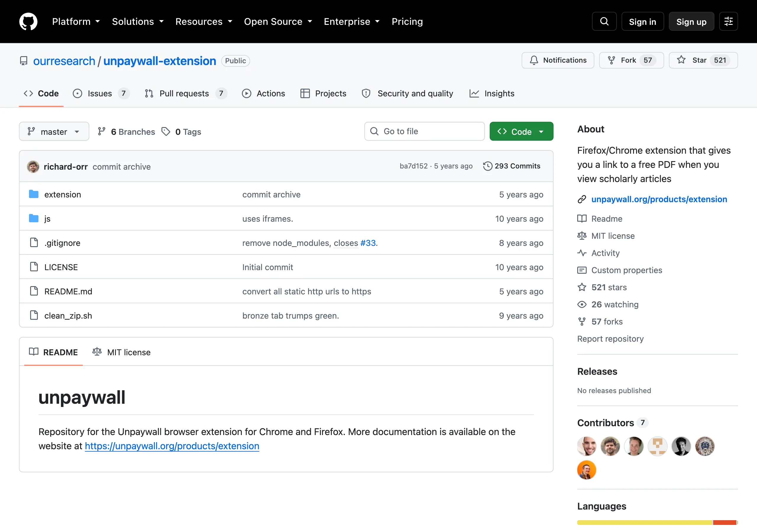The height and width of the screenshot is (532, 757).
Task: Fork the repository
Action: point(631,60)
